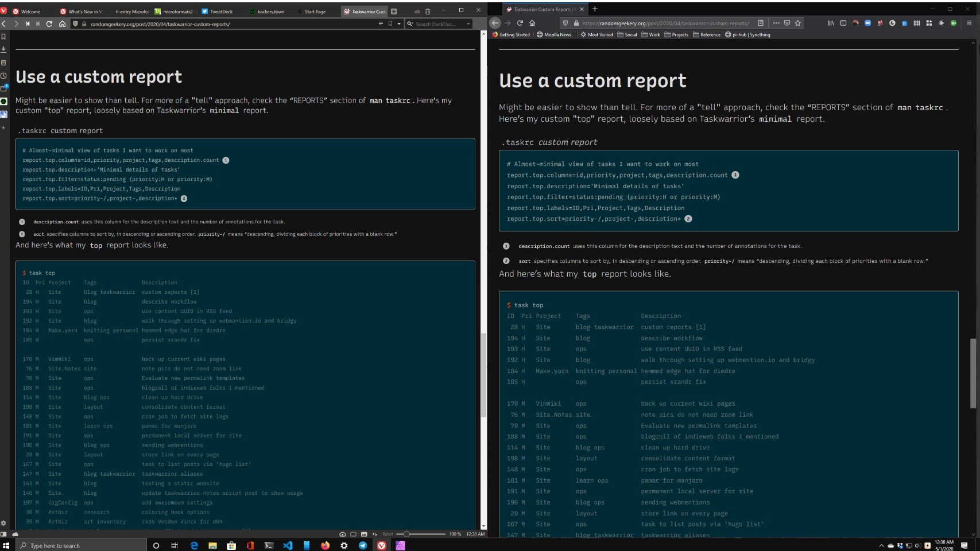Viewport: 980px width, 551px height.
Task: Adjust the Vivaldi zoom slider
Action: [x=421, y=534]
